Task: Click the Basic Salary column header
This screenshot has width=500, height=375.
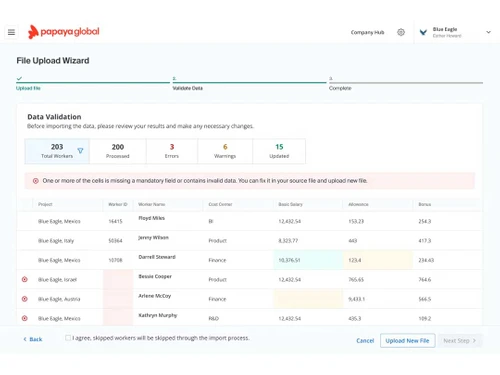Action: tap(290, 204)
